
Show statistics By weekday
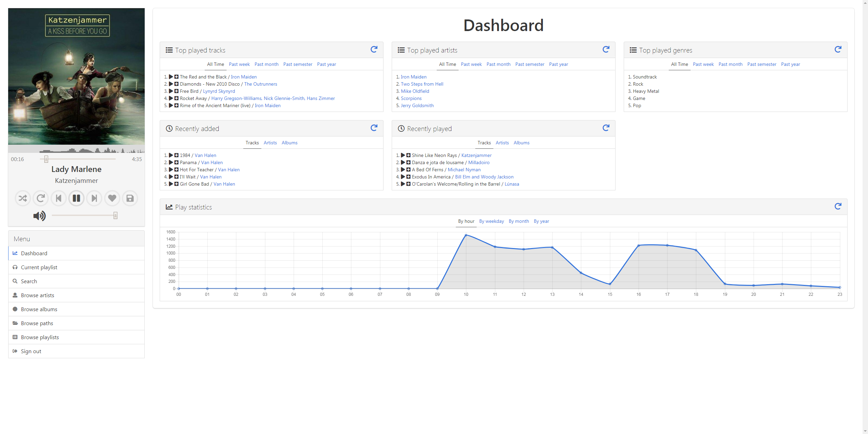[x=491, y=221]
